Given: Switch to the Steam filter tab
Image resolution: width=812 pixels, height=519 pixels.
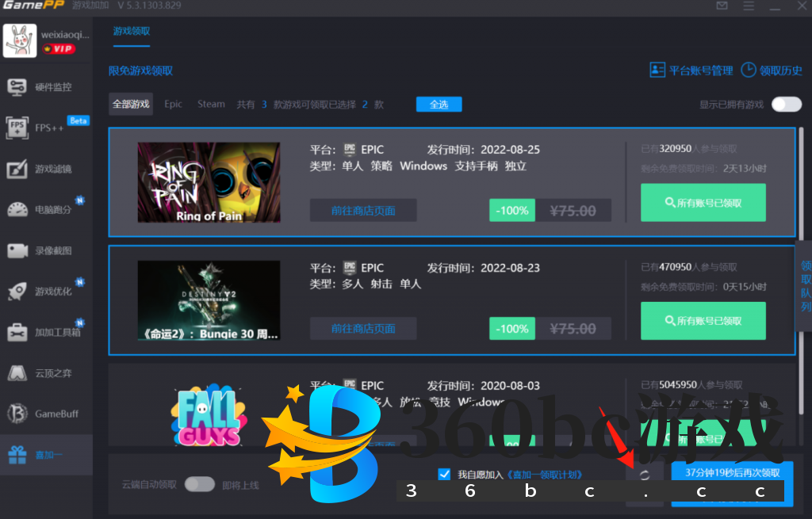Looking at the screenshot, I should click(211, 105).
